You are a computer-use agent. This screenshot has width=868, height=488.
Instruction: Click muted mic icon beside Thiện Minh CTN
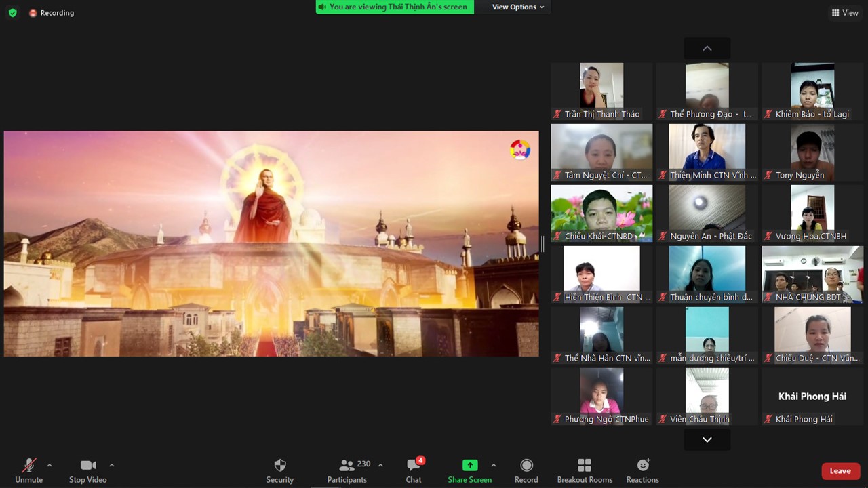[663, 175]
